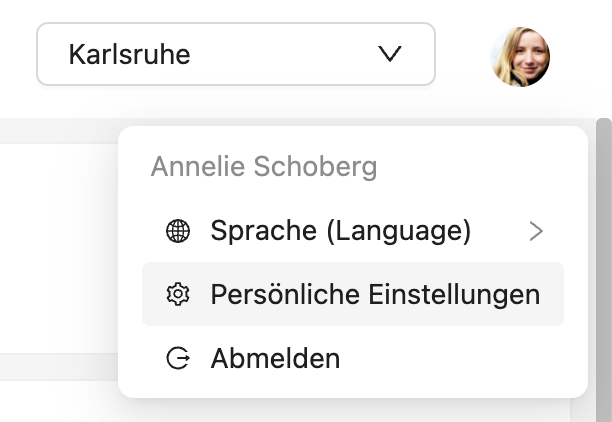Open the Karlsruhe location dropdown
Image resolution: width=612 pixels, height=422 pixels.
pos(236,54)
